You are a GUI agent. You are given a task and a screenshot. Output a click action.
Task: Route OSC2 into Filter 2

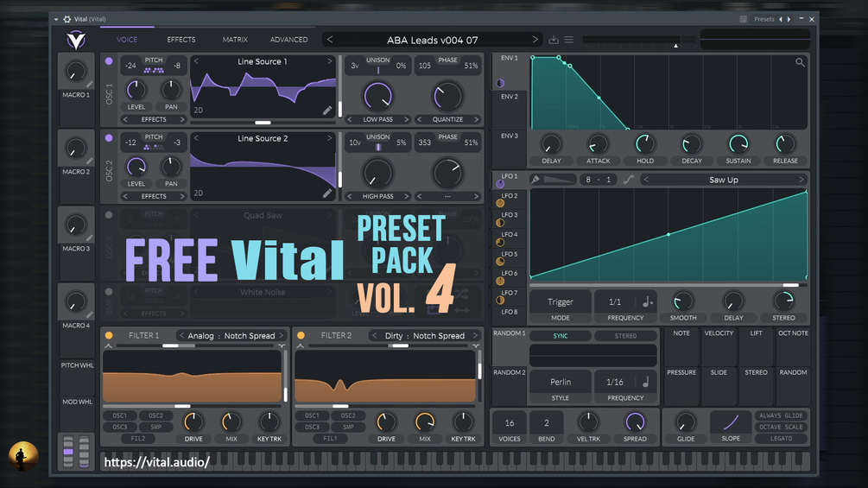point(348,415)
